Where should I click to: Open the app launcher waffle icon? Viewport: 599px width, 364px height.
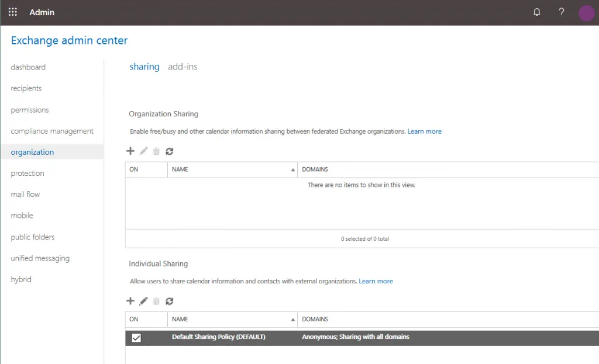click(x=13, y=12)
